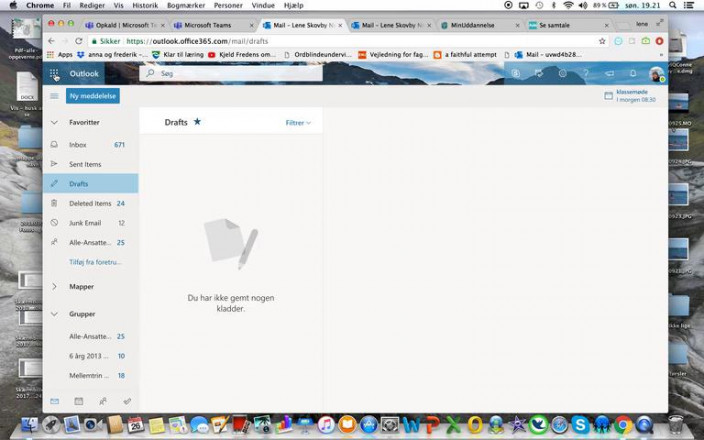Click the user profile picture
Viewport: 704px width, 440px height.
coord(656,74)
